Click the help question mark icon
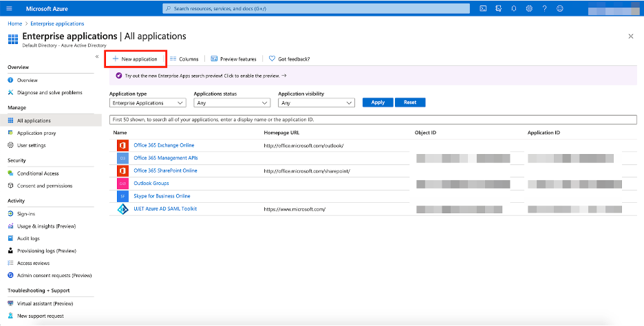 [x=544, y=8]
